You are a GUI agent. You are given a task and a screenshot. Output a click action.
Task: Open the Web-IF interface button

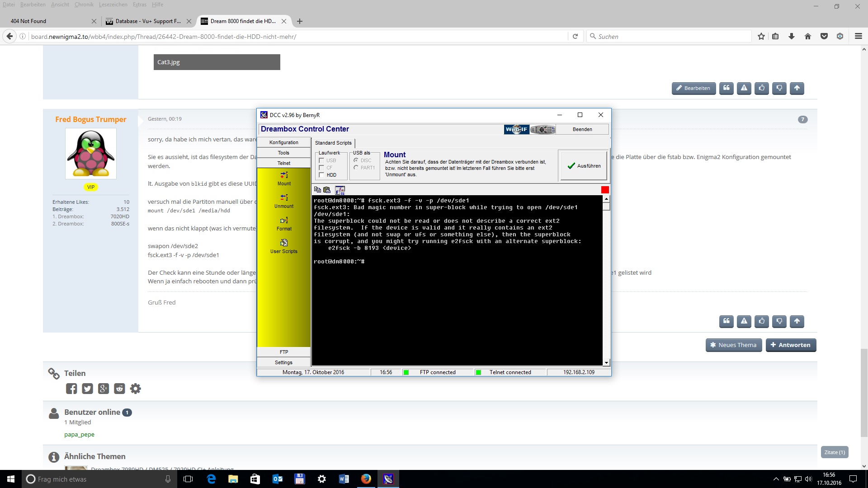(517, 129)
